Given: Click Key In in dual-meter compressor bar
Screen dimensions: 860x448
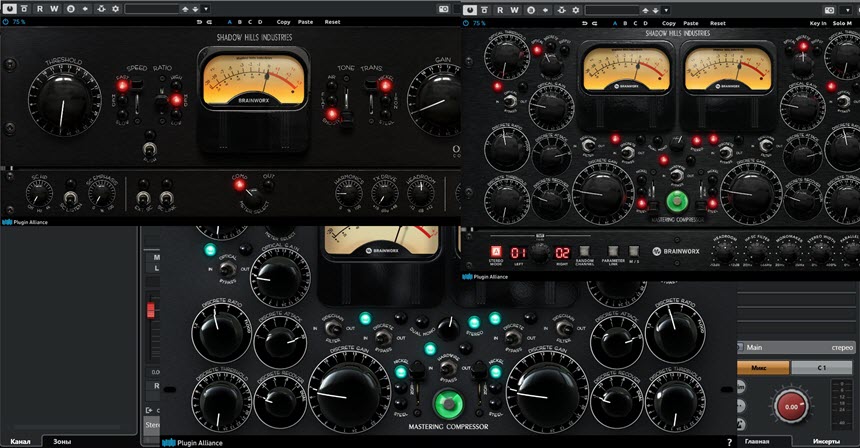Looking at the screenshot, I should pyautogui.click(x=818, y=23).
